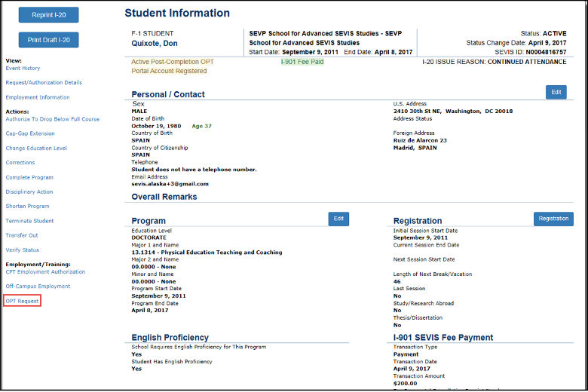Click Transaction Date April 9, 2017
The image size is (588, 392).
pos(412,369)
